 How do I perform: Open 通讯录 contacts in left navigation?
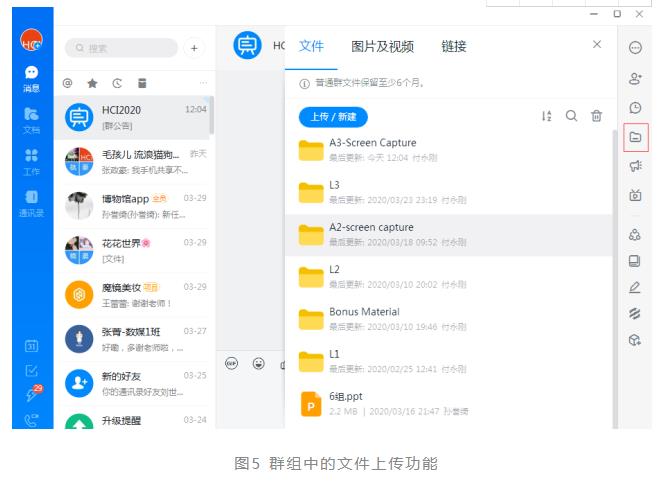coord(32,203)
